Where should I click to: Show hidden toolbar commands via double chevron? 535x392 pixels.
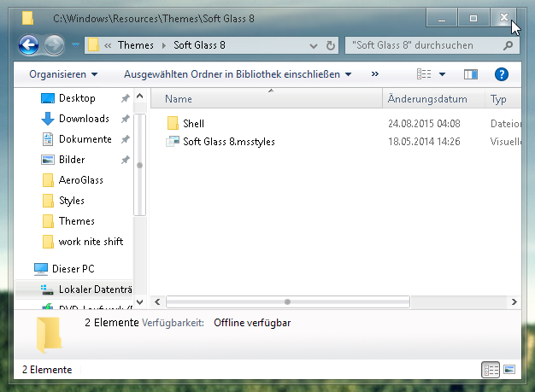click(x=374, y=75)
